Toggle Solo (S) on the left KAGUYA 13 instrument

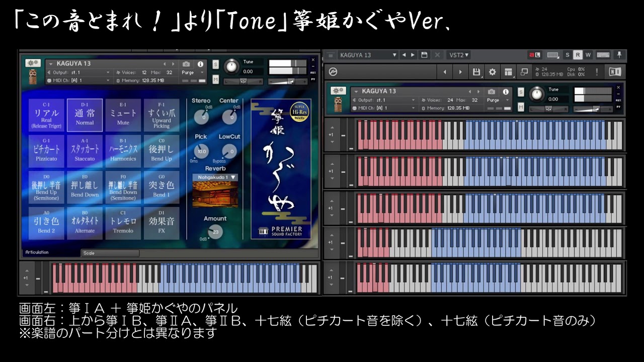(215, 64)
